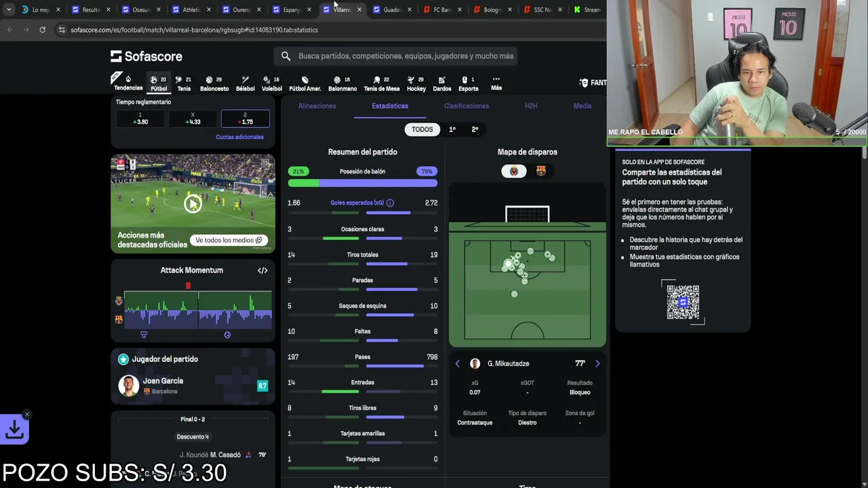This screenshot has width=868, height=488.
Task: Open the browser tab search dropdown
Action: point(8,9)
